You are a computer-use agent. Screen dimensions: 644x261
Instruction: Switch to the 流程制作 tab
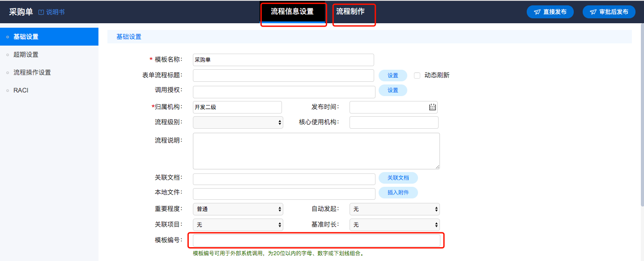click(350, 12)
